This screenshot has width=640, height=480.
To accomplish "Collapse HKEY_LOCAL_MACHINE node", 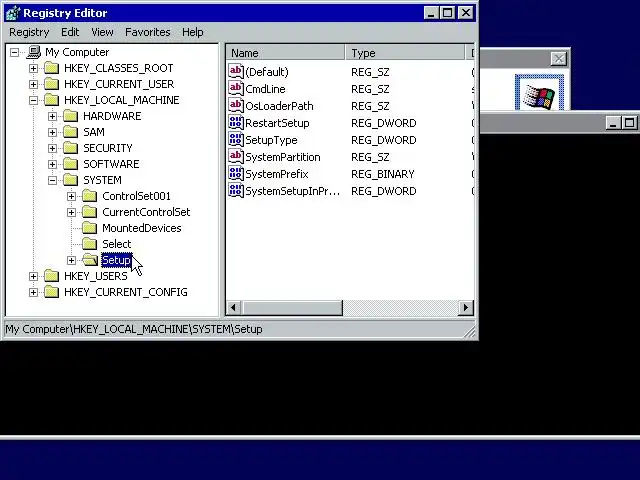I will tap(33, 100).
